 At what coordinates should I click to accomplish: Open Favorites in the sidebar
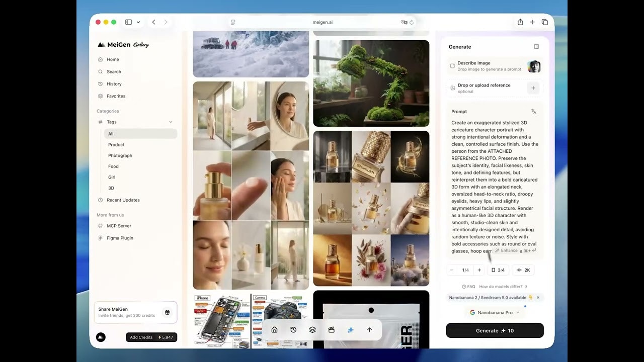click(x=116, y=96)
